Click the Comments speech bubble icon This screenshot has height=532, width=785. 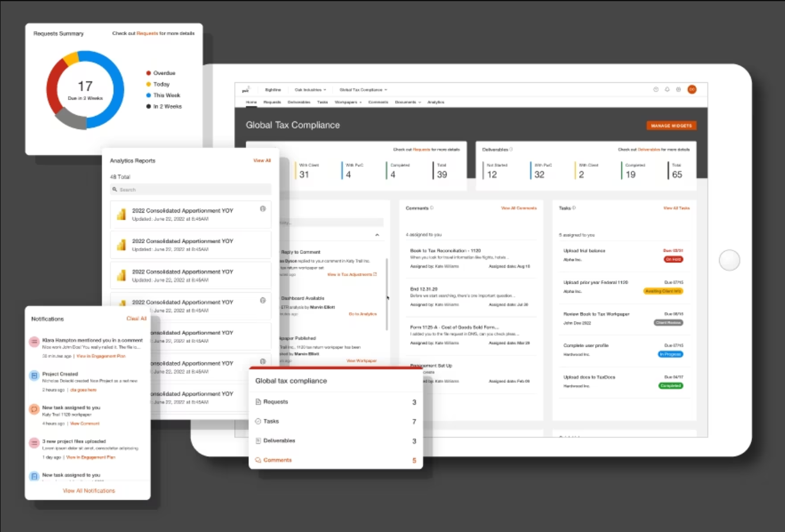(258, 460)
